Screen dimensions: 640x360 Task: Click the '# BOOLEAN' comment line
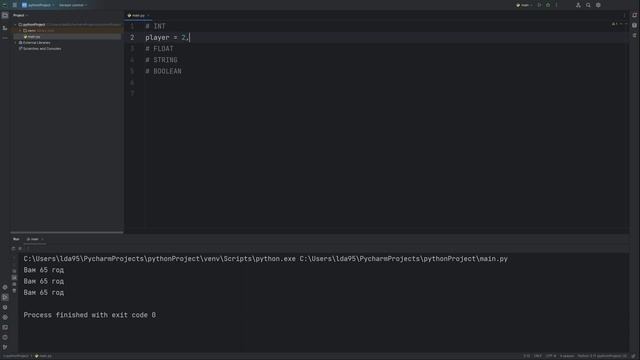coord(163,71)
